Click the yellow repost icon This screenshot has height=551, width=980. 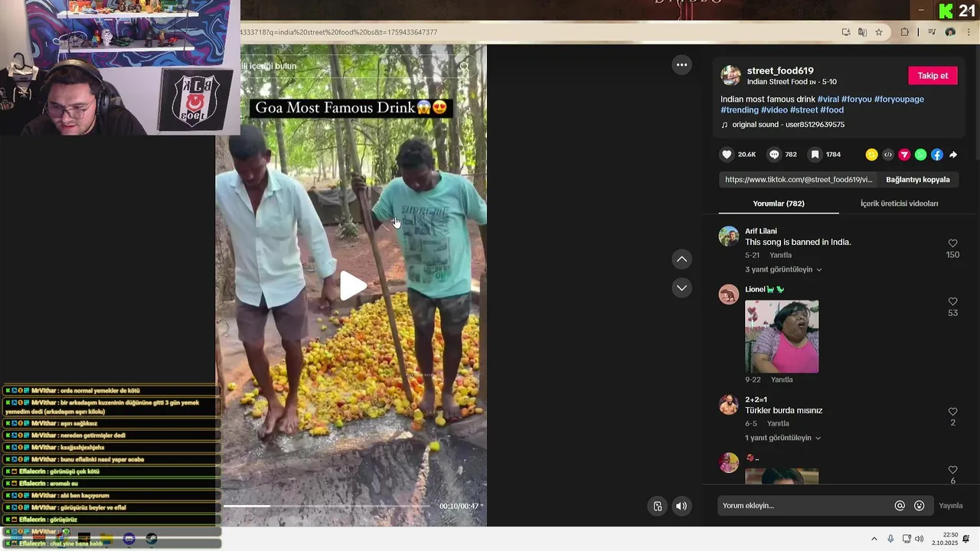tap(871, 155)
